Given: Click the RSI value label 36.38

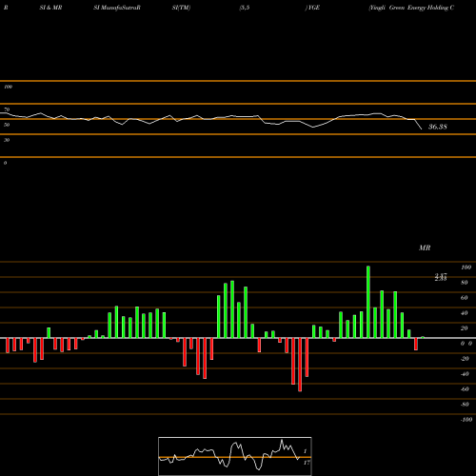Looking at the screenshot, I should (x=438, y=127).
